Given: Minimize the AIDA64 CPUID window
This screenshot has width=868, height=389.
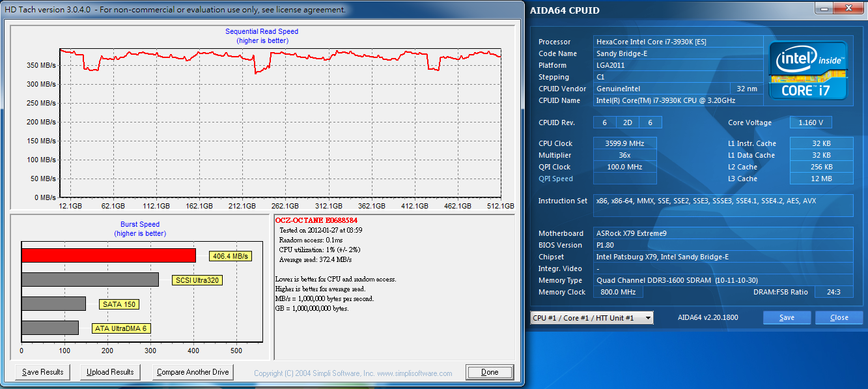Looking at the screenshot, I should click(825, 8).
